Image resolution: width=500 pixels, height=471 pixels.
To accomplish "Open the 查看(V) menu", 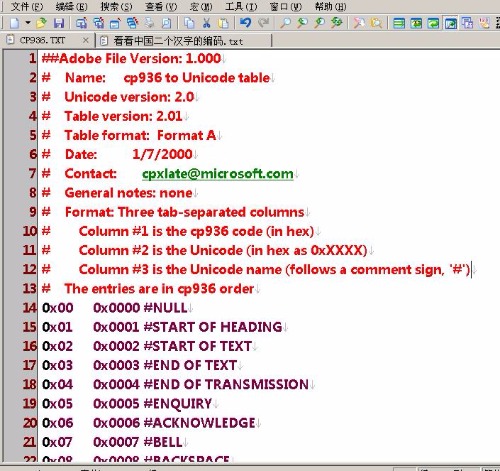I will click(x=161, y=7).
